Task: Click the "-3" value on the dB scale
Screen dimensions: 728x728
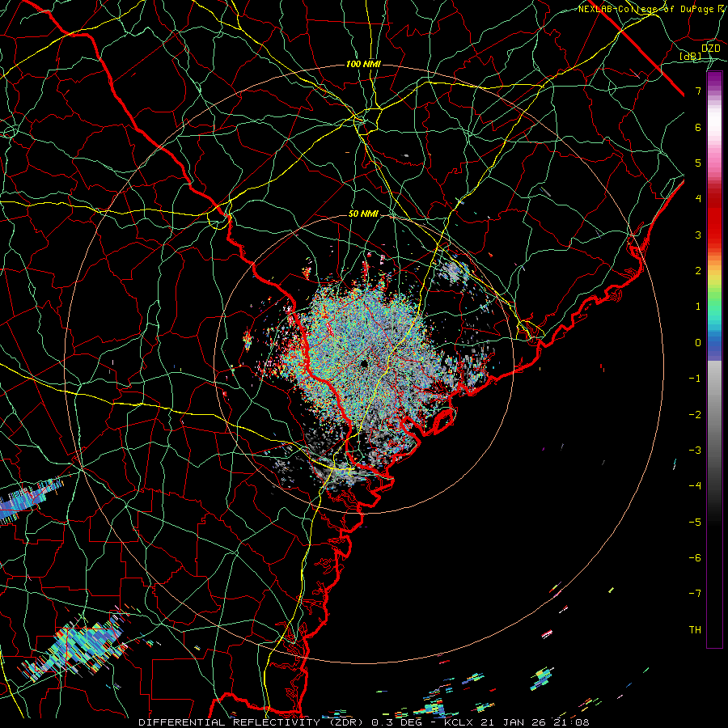Action: point(695,451)
